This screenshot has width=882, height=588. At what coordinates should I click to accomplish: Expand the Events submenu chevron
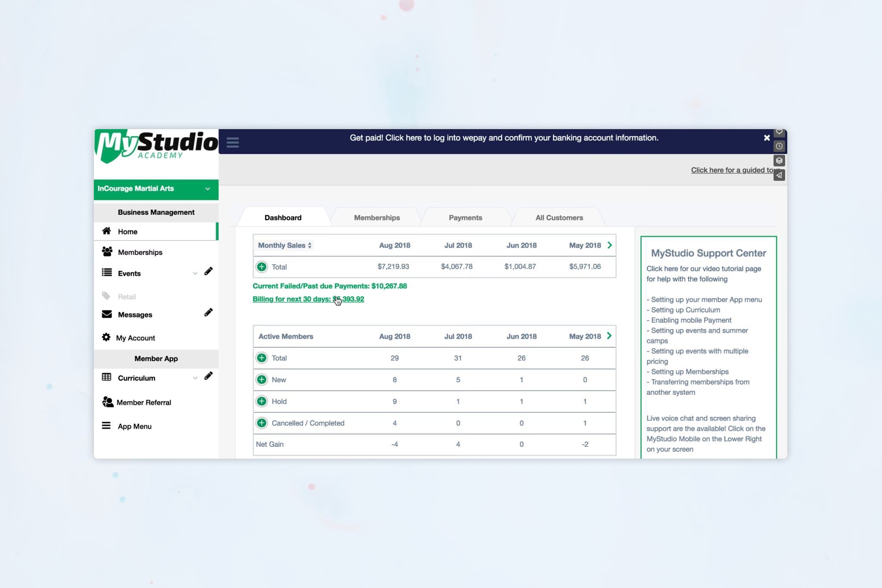195,273
